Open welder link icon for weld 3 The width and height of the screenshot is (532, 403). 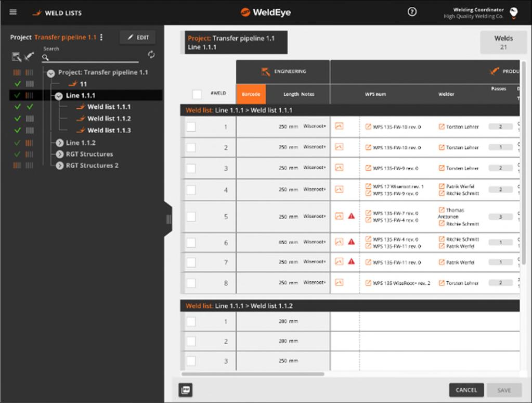click(x=442, y=168)
